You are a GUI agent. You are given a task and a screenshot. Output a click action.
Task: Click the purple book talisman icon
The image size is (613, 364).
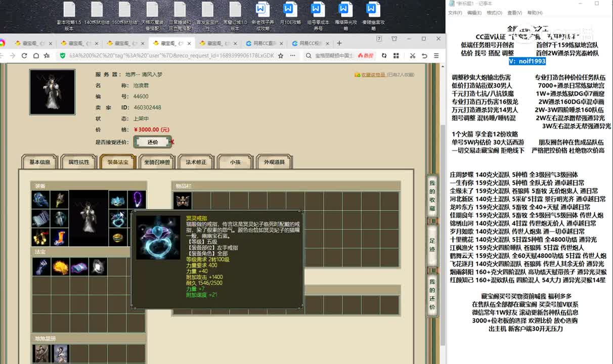click(79, 267)
